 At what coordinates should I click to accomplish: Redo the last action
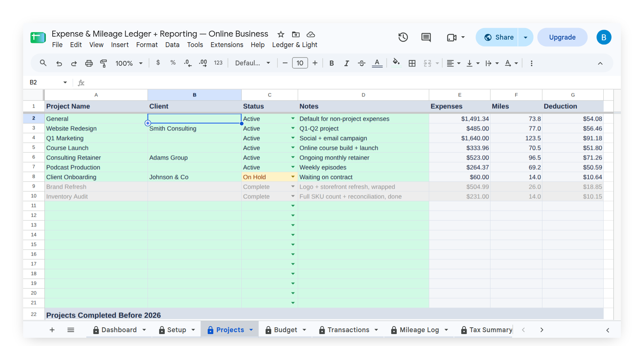(74, 64)
